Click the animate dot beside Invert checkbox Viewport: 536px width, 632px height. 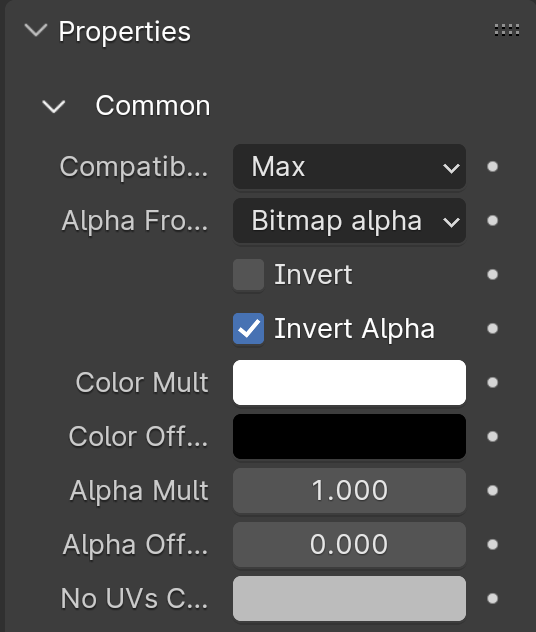coord(492,274)
